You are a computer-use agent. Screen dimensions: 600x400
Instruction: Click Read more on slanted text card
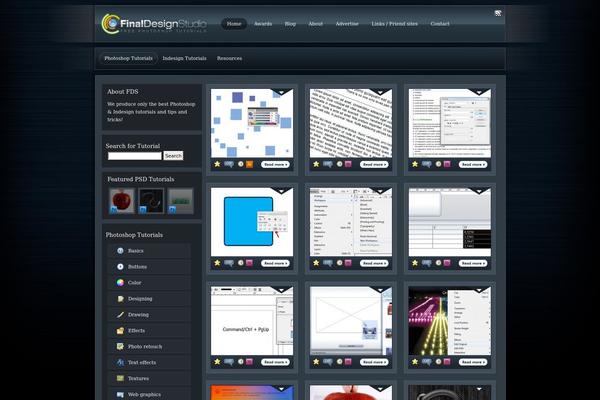pyautogui.click(x=374, y=164)
